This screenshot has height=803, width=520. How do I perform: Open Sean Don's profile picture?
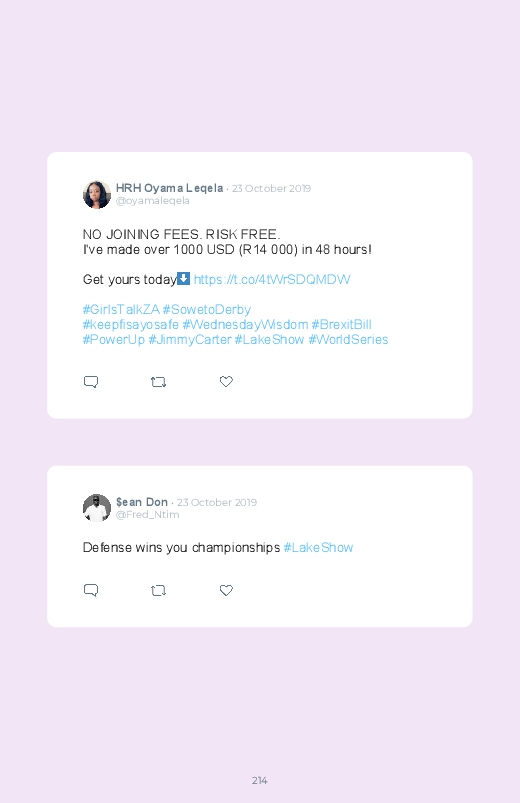point(97,508)
